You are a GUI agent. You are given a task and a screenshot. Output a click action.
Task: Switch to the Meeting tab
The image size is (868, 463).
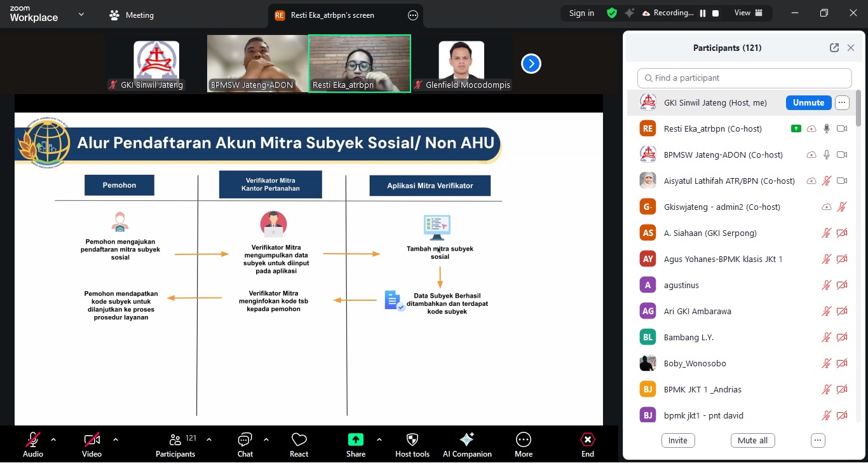coord(132,15)
